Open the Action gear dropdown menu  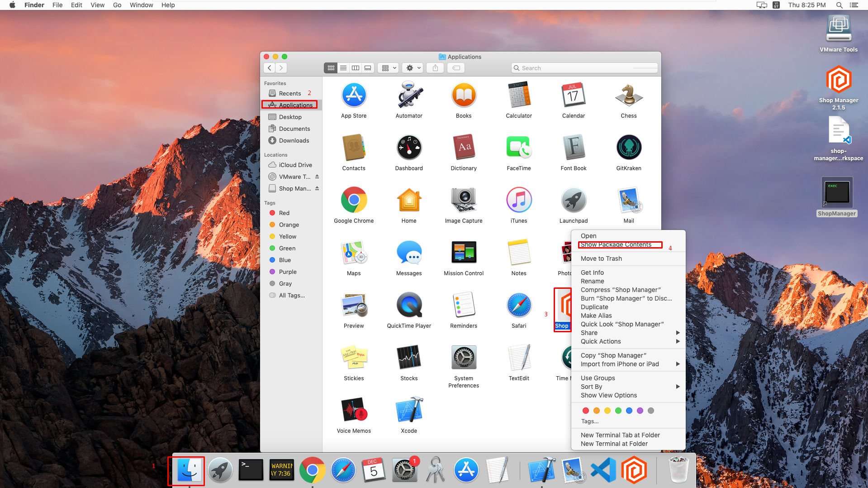(x=413, y=68)
